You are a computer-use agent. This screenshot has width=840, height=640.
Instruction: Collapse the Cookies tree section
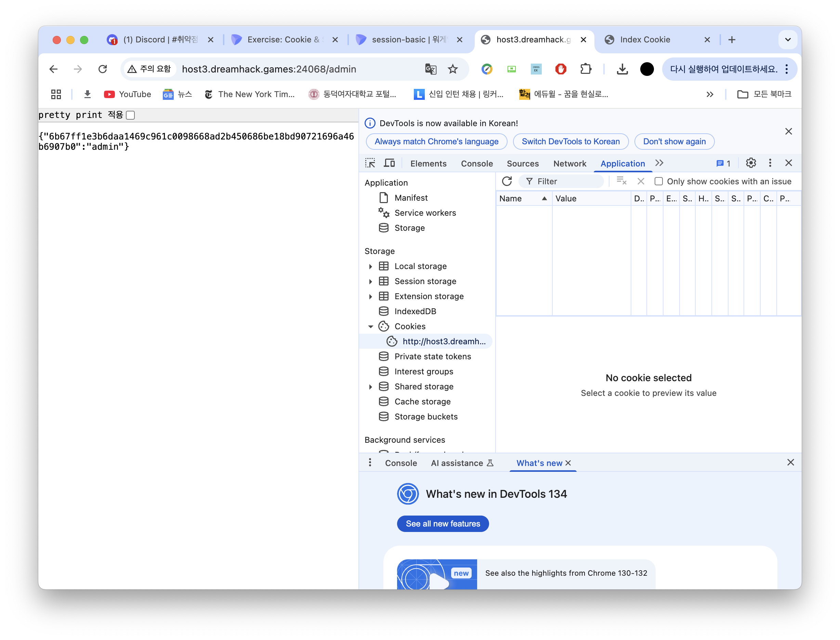coord(370,326)
